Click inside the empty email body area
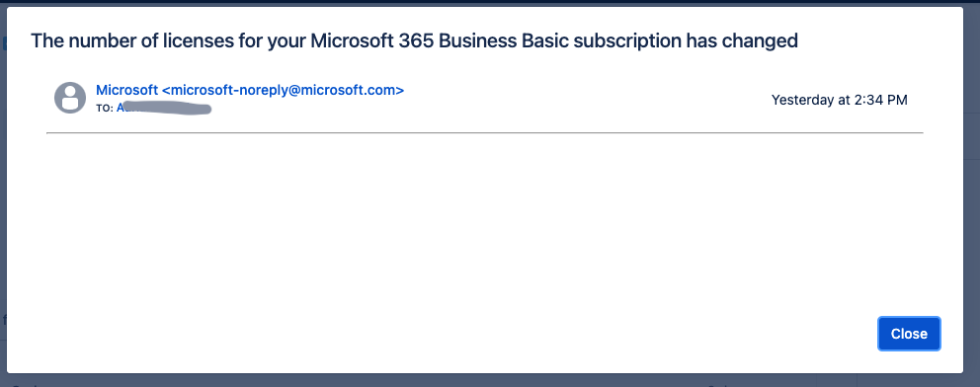This screenshot has width=980, height=387. (484, 225)
